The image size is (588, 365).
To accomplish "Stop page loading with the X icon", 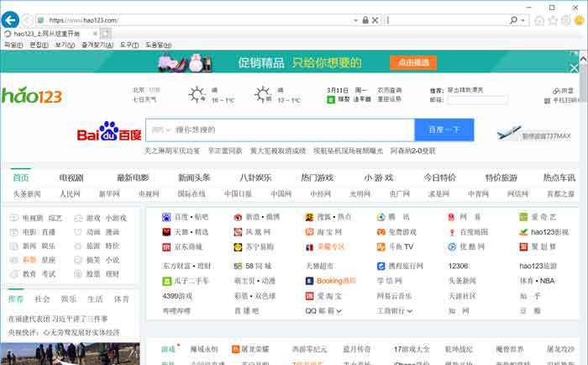I will [375, 20].
